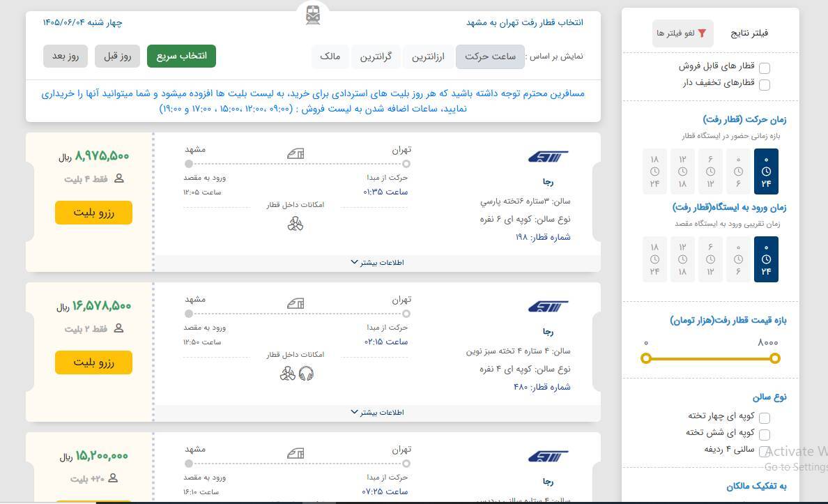This screenshot has height=504, width=828.
Task: Select arrival time slot 0-6
Action: coord(738,259)
